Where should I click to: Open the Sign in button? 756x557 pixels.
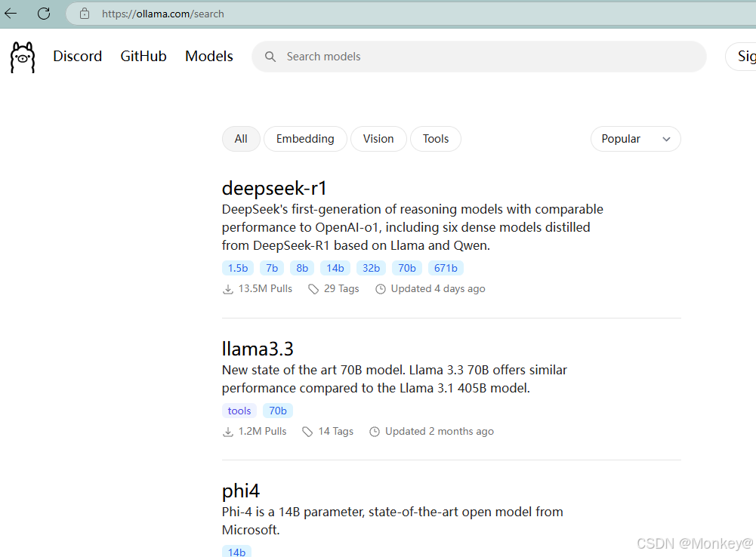[x=742, y=57]
